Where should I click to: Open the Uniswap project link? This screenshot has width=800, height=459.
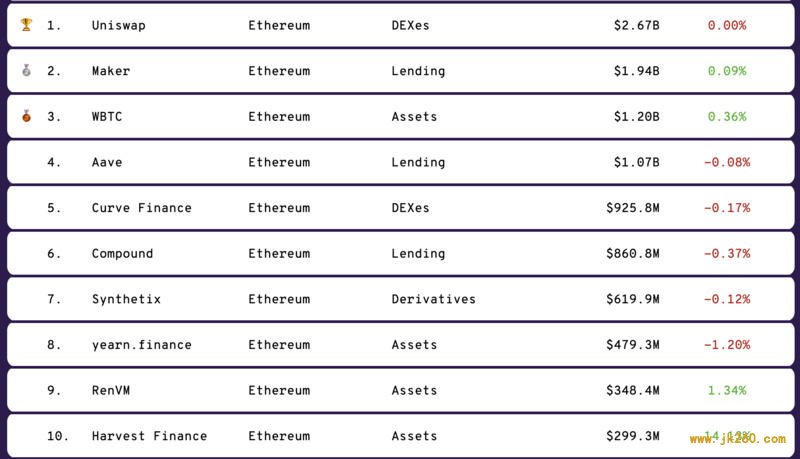(118, 26)
